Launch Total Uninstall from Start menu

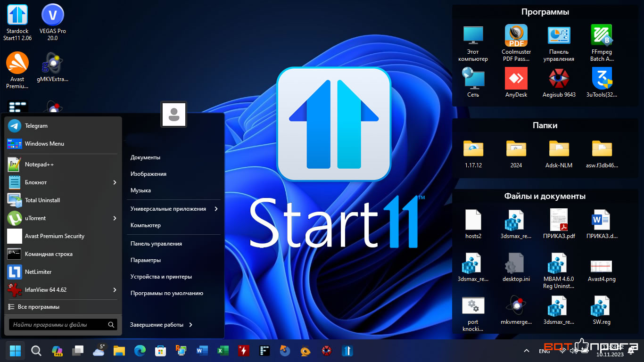63,200
